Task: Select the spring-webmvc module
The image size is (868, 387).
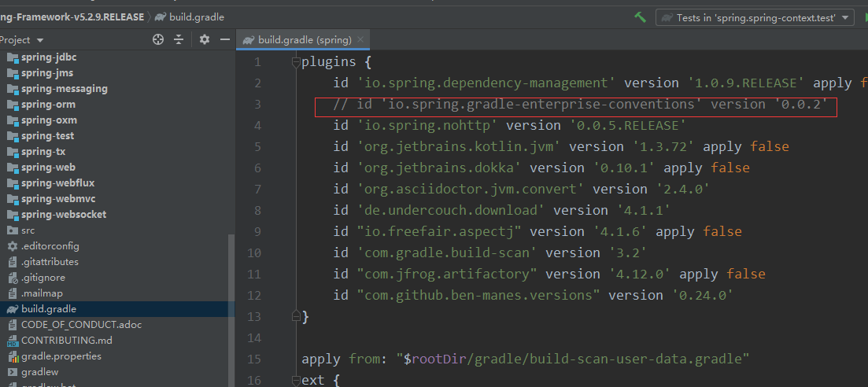Action: (60, 199)
